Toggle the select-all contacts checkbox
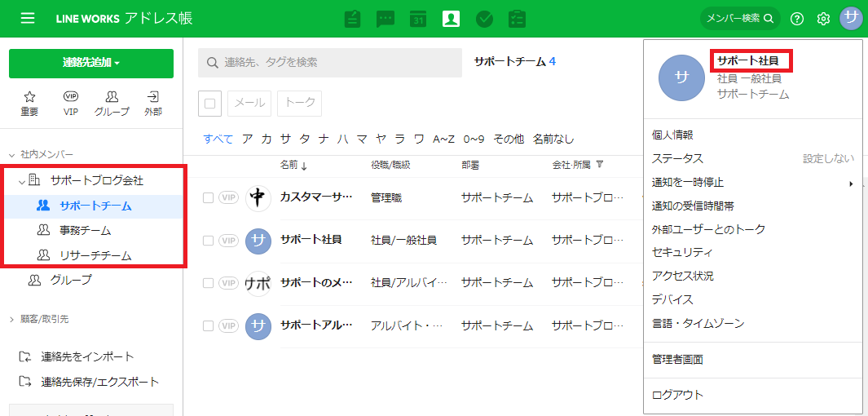Image resolution: width=868 pixels, height=416 pixels. click(209, 104)
